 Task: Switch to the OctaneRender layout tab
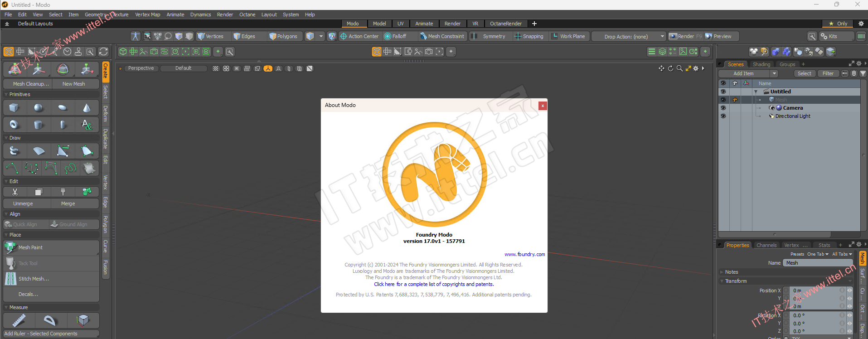point(506,24)
